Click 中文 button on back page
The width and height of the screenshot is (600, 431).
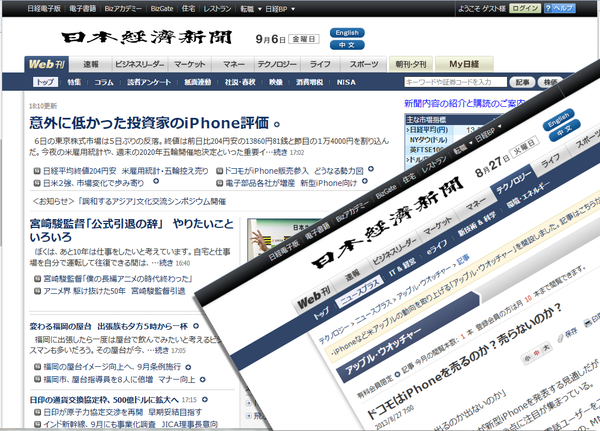pos(347,45)
